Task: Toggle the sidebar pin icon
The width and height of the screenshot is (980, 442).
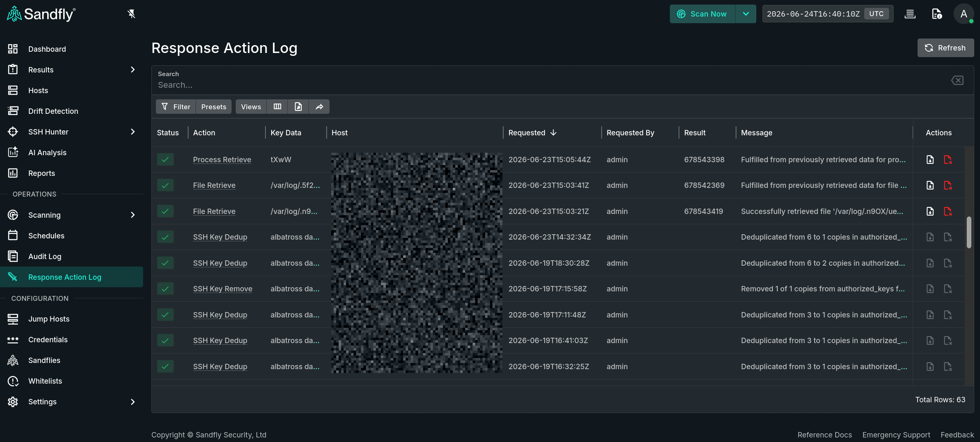Action: point(131,14)
